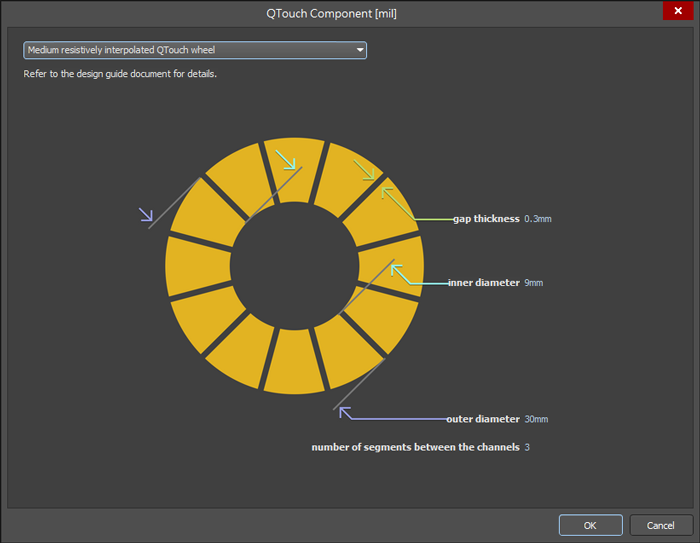Click the dropdown arrow of wheel type selector
The height and width of the screenshot is (543, 700).
pos(359,50)
